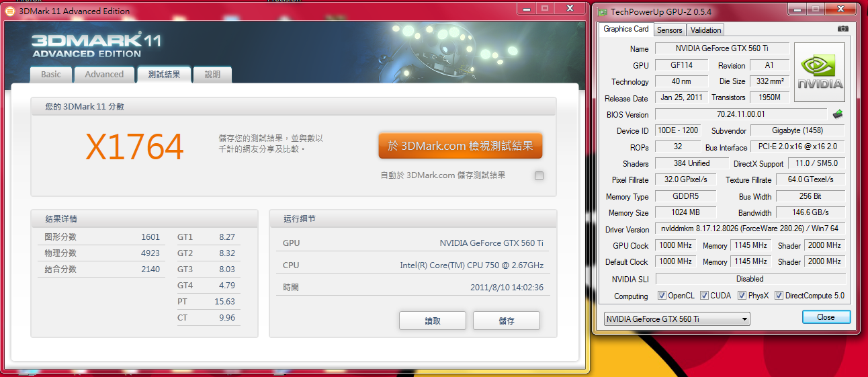Viewport: 868px width, 377px height.
Task: Click the GPU Clock field 1000 MHz
Action: 675,245
